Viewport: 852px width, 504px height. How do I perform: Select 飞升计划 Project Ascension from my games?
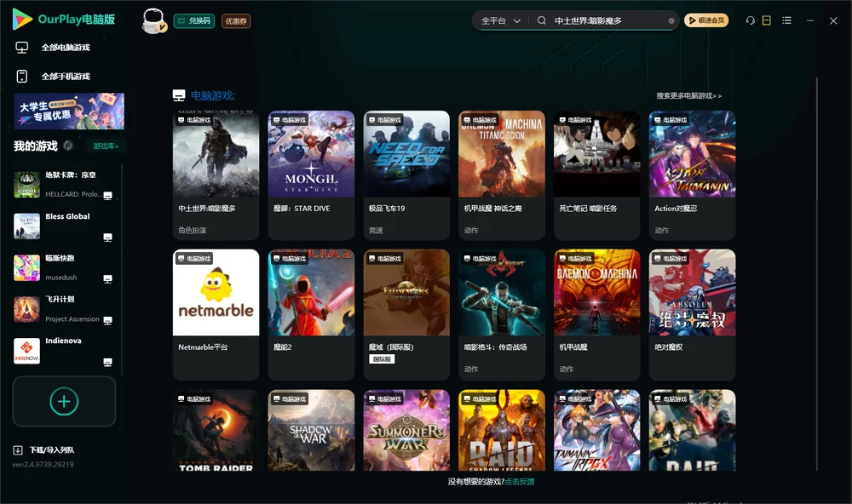coord(64,309)
